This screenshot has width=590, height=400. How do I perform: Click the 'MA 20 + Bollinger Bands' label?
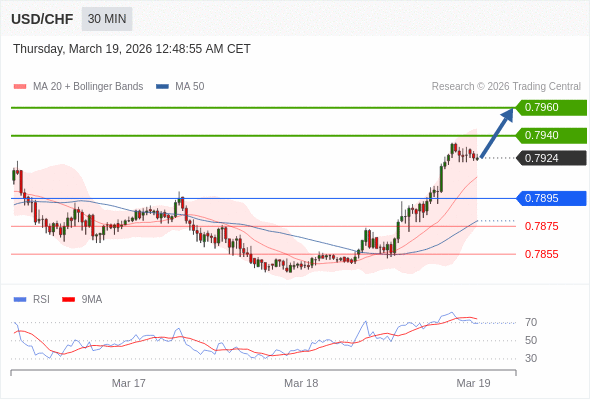coord(88,87)
